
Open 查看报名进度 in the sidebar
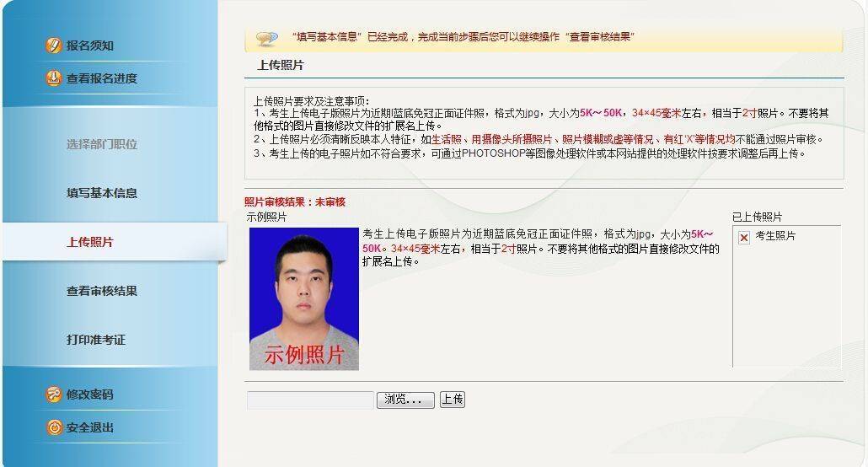[102, 78]
